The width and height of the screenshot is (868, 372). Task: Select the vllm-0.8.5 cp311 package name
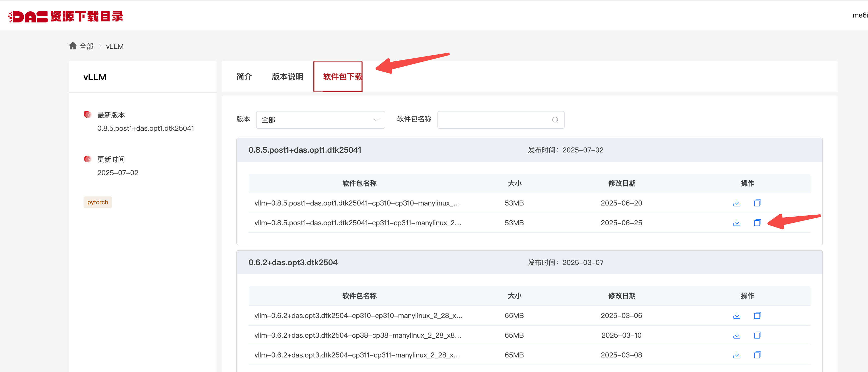[358, 223]
